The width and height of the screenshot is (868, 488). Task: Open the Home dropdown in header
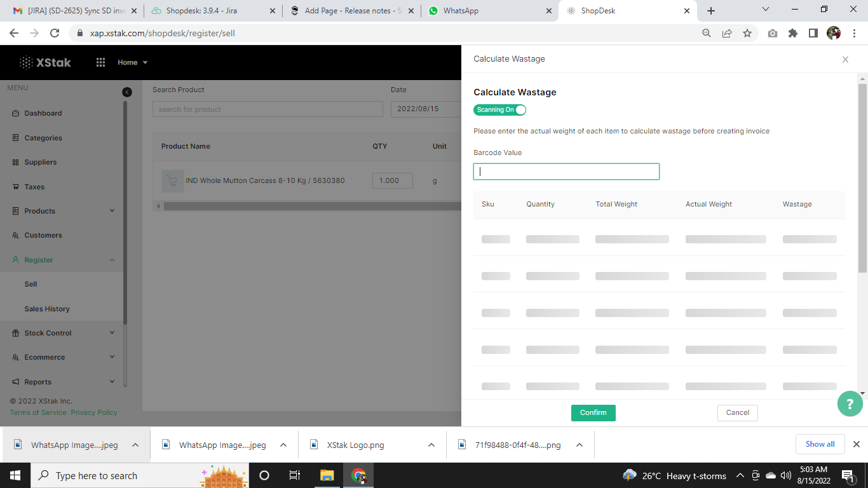click(132, 62)
